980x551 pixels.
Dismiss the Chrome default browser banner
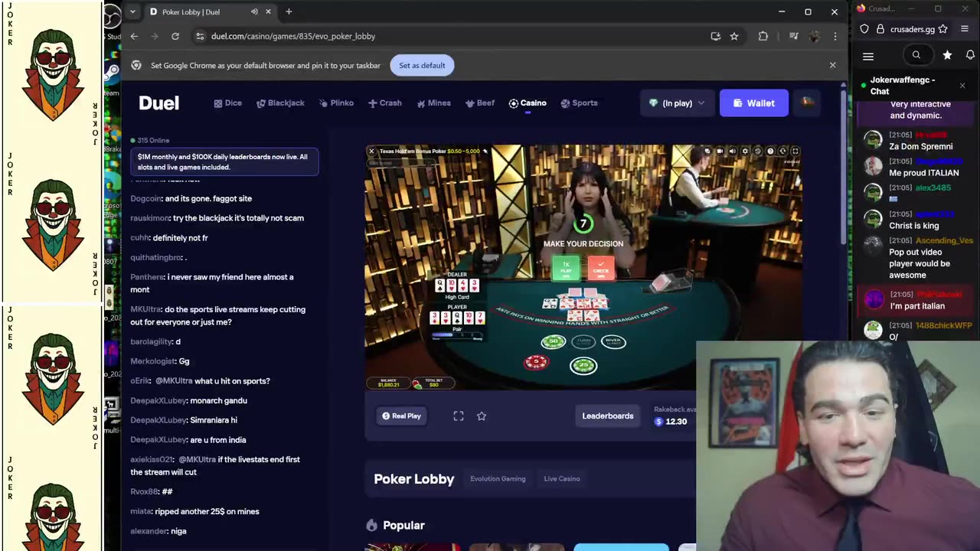[x=833, y=65]
